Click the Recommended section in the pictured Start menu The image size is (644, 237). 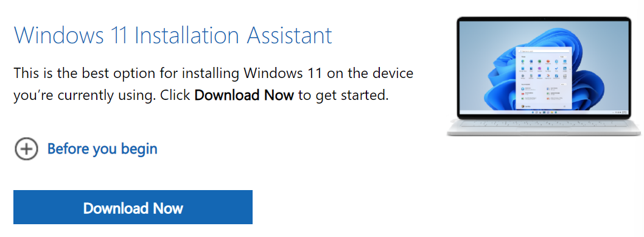click(x=544, y=92)
